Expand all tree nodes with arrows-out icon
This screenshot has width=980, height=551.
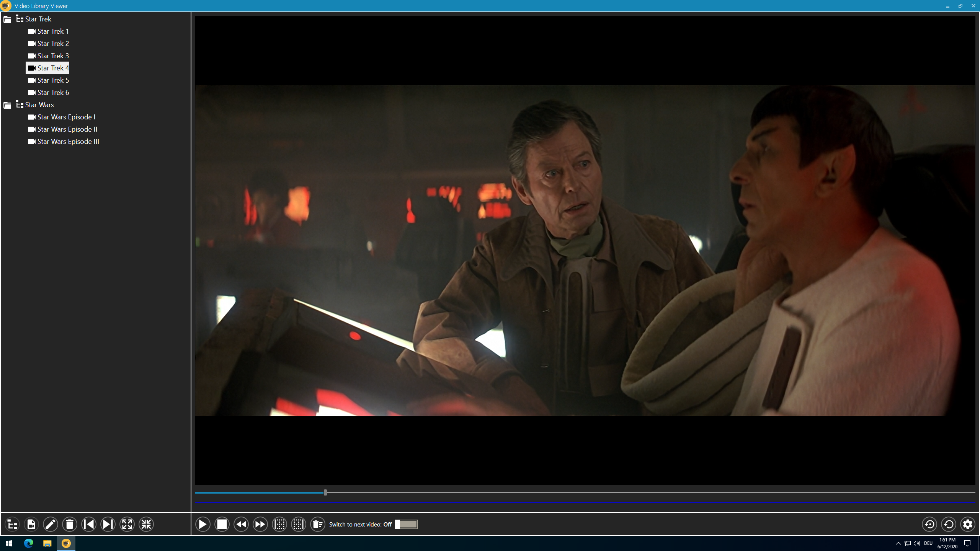(x=127, y=524)
